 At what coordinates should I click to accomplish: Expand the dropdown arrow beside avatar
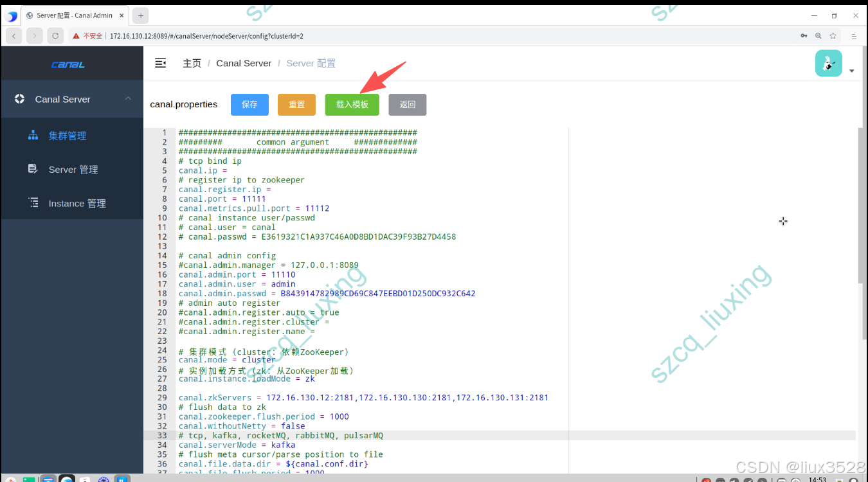(x=852, y=71)
